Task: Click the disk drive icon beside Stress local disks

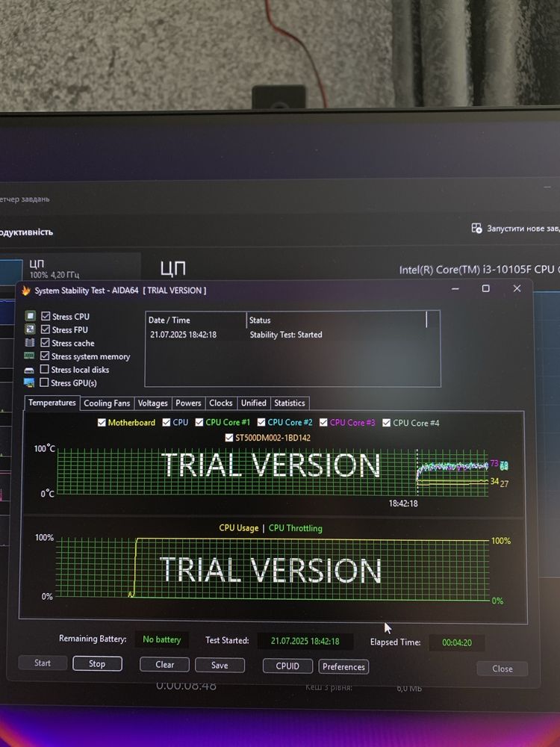Action: (x=29, y=371)
